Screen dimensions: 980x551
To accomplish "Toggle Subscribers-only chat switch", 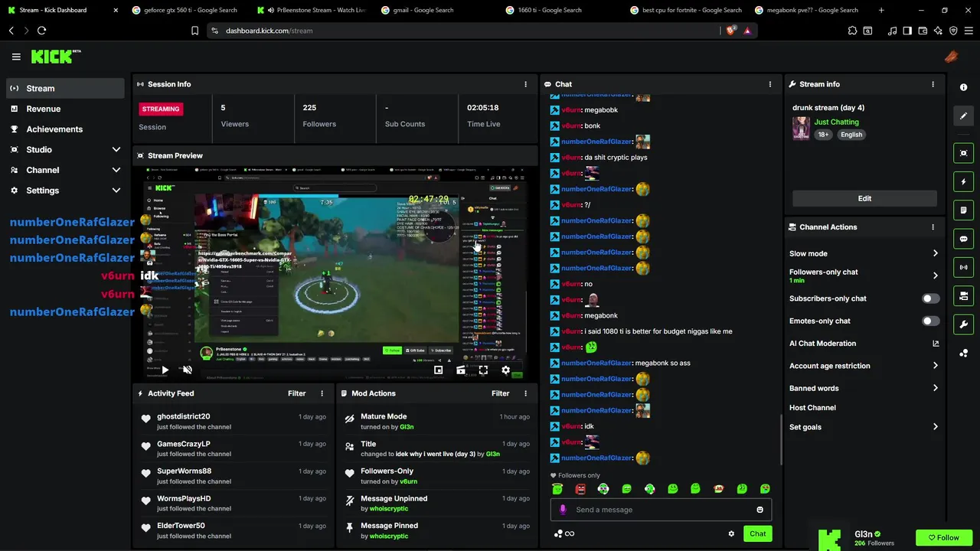I will 930,298.
